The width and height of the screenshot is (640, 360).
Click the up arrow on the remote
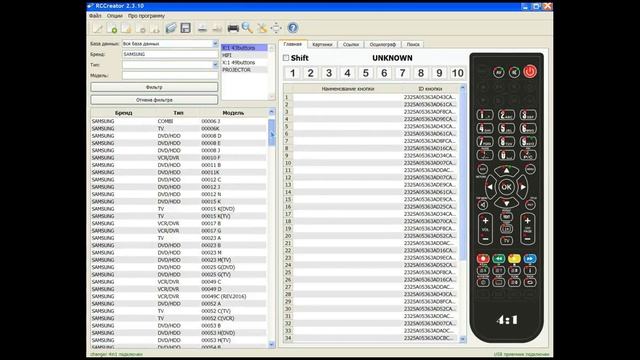click(506, 170)
